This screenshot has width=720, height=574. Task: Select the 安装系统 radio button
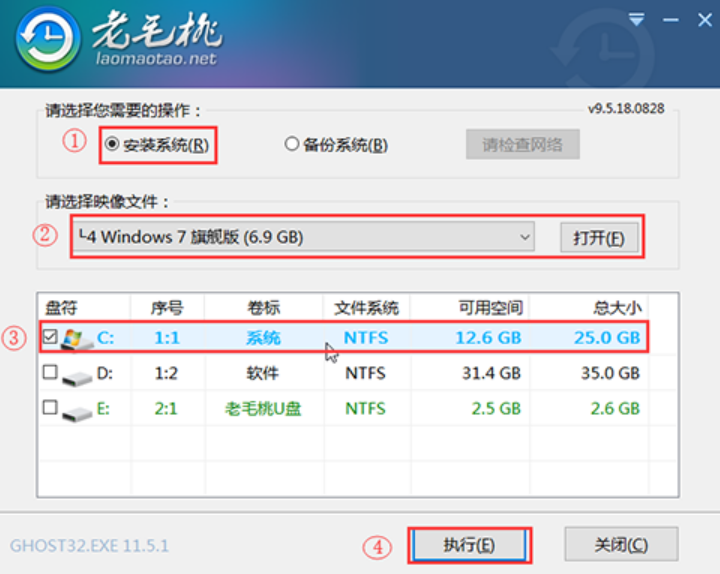(x=113, y=145)
